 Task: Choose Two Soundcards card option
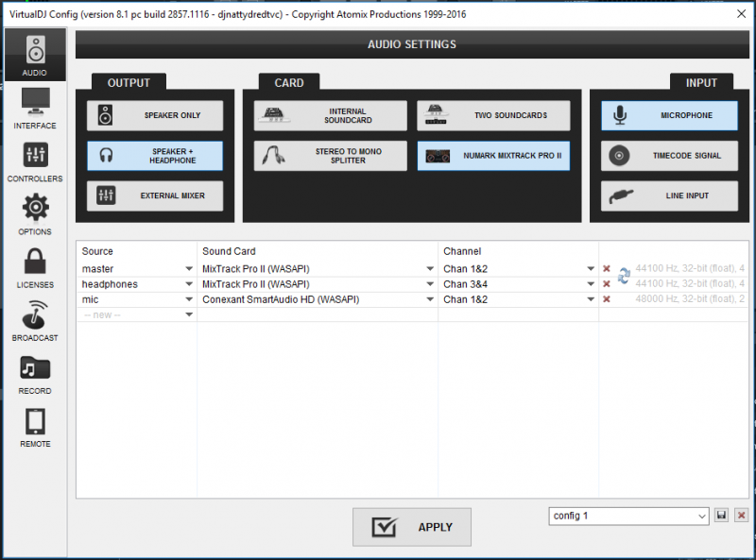493,115
